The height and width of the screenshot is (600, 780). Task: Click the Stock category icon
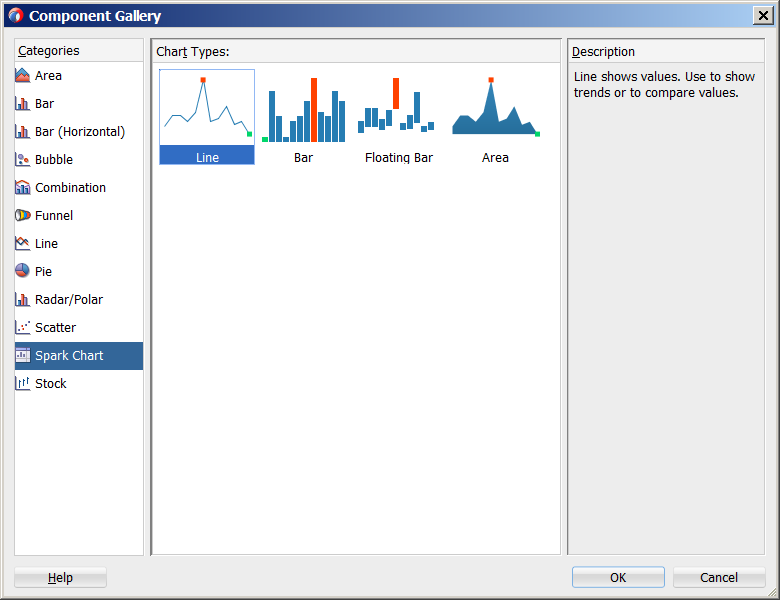pos(22,383)
